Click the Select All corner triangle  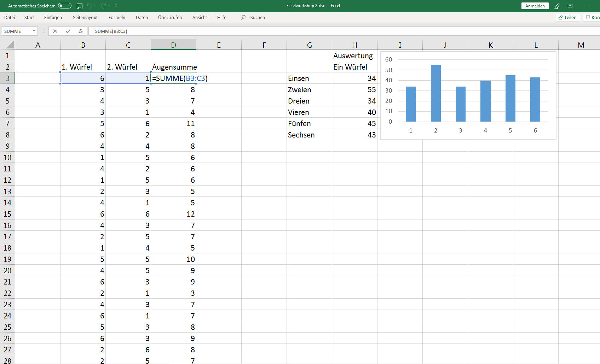10,45
